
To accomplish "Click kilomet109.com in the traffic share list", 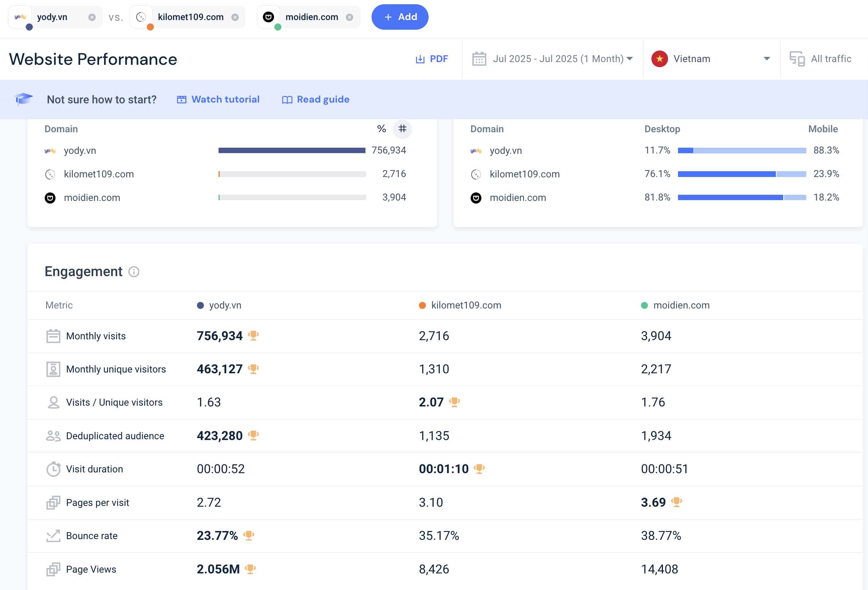I will tap(99, 174).
